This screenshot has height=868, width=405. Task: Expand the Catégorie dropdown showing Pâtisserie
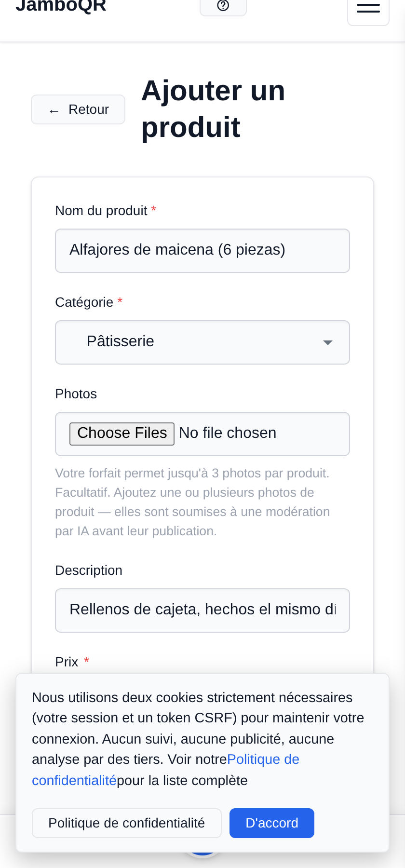pos(202,342)
